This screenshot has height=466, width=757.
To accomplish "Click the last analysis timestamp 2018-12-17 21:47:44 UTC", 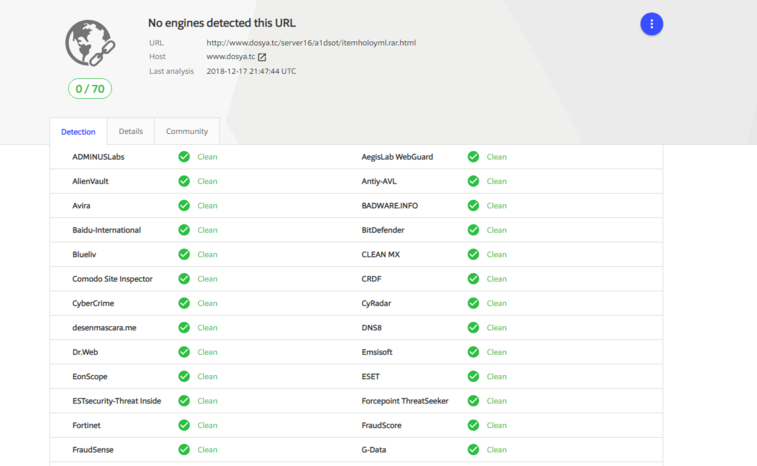I will (x=251, y=71).
